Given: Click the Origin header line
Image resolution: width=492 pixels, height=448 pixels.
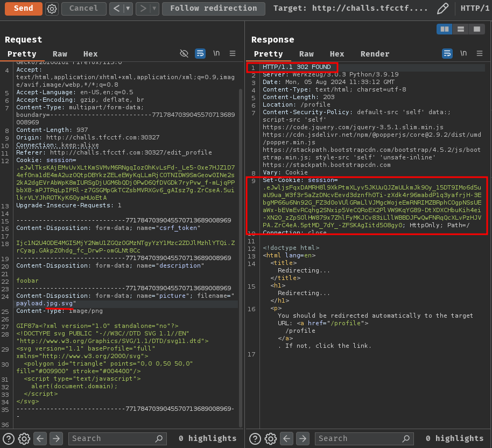Looking at the screenshot, I should (88, 137).
